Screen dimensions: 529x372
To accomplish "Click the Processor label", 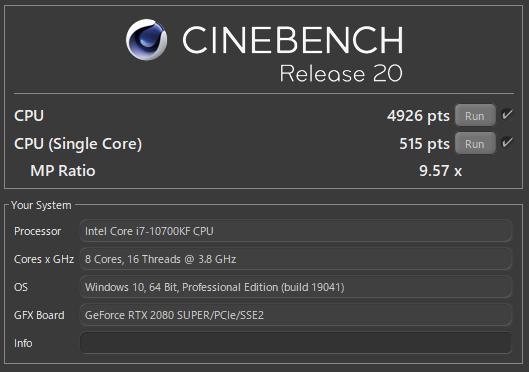I will tap(37, 231).
